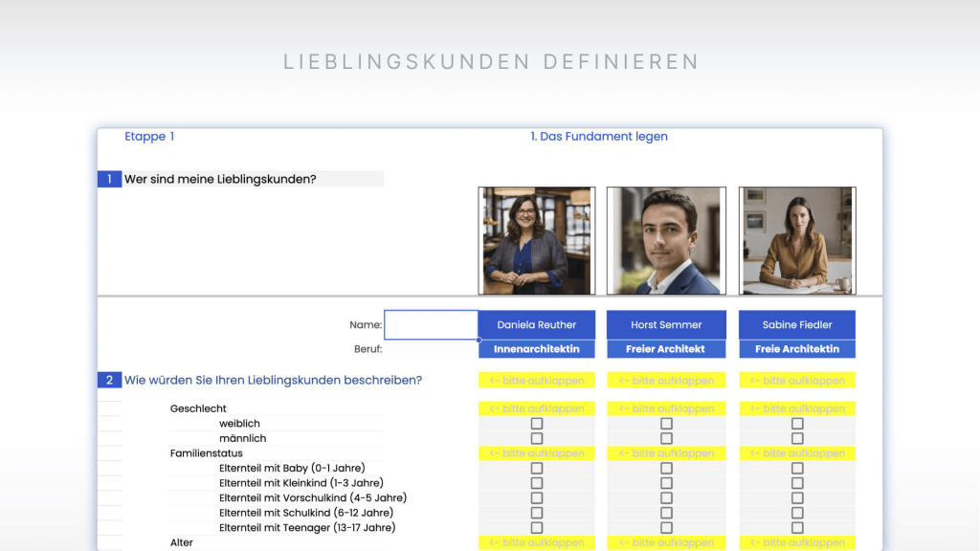Check "Elternteil mit Schulkind" in the middle column
The width and height of the screenshot is (980, 551).
tap(666, 513)
